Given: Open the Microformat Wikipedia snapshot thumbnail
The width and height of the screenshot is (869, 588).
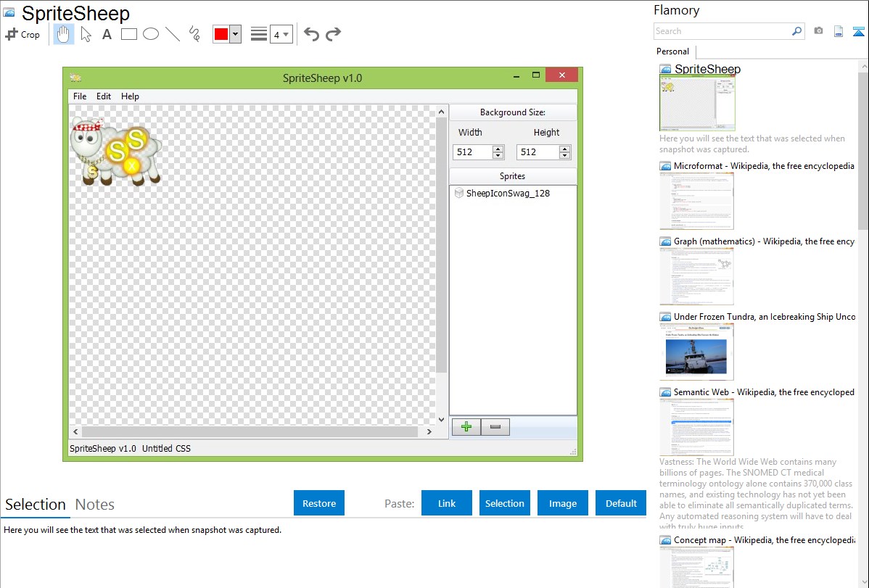Looking at the screenshot, I should coord(696,201).
